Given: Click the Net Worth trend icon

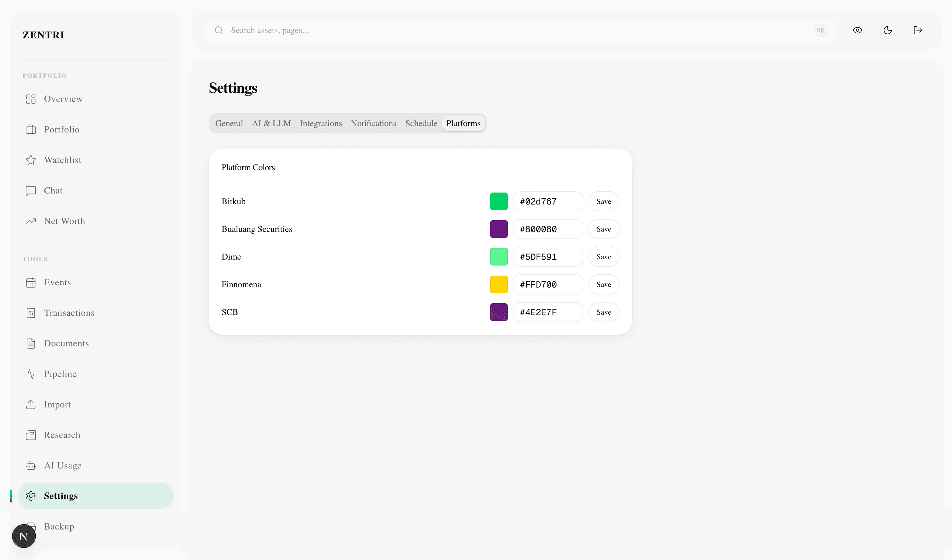Looking at the screenshot, I should pyautogui.click(x=31, y=221).
